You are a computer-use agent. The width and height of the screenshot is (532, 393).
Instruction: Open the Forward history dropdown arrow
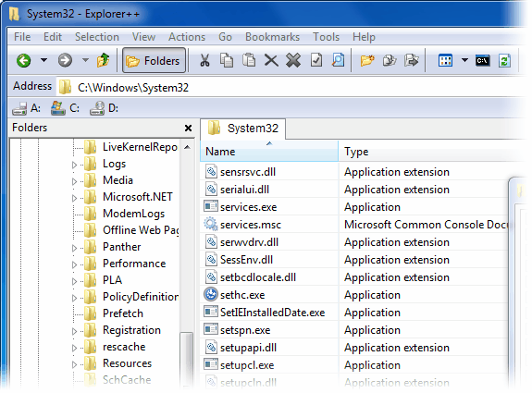(85, 60)
